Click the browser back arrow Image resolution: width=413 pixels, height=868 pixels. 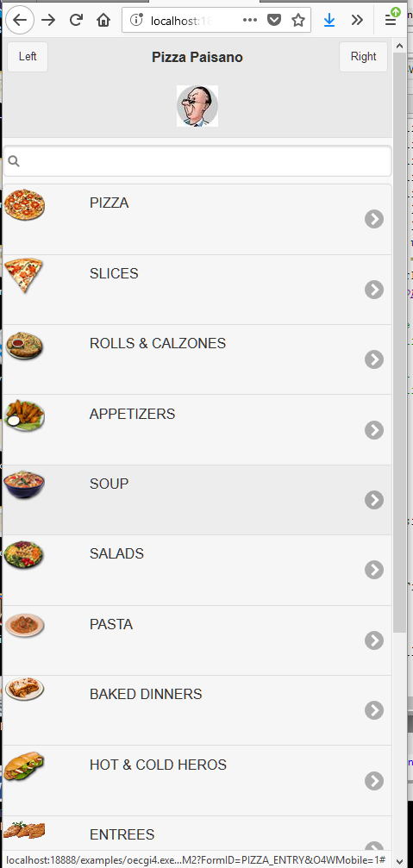[20, 21]
